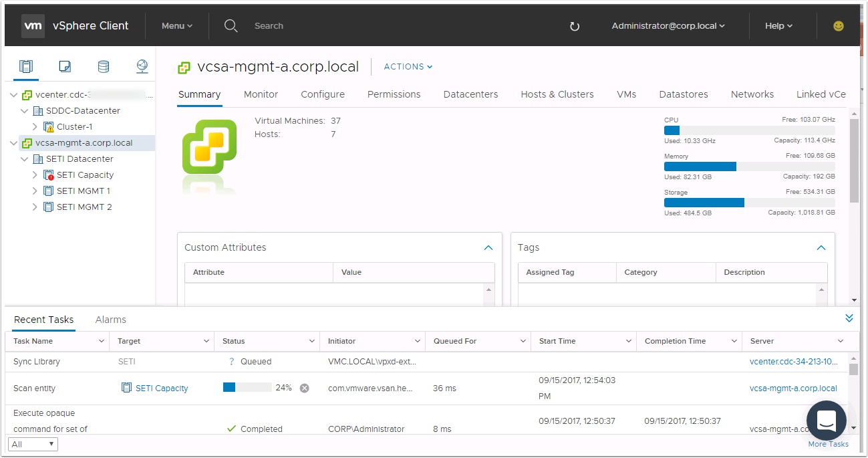Open the VMs tab
The width and height of the screenshot is (868, 458).
click(x=627, y=94)
